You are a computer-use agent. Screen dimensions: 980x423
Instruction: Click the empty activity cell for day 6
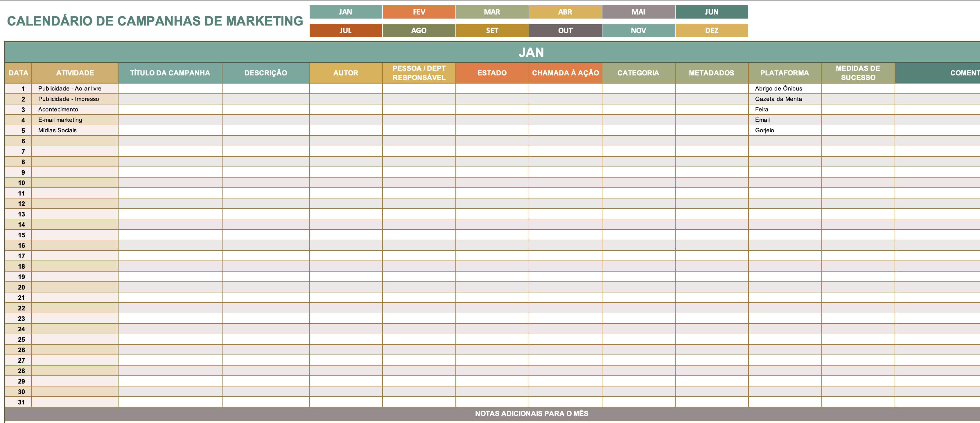(x=75, y=141)
